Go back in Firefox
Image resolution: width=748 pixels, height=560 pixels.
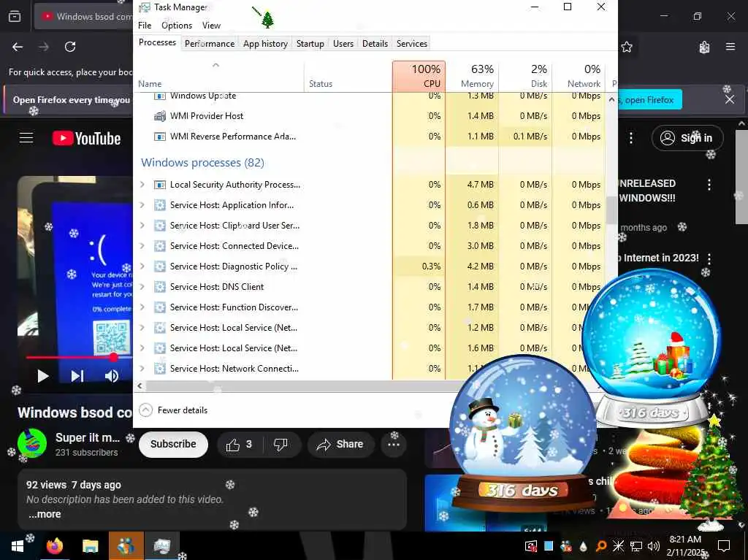tap(18, 47)
